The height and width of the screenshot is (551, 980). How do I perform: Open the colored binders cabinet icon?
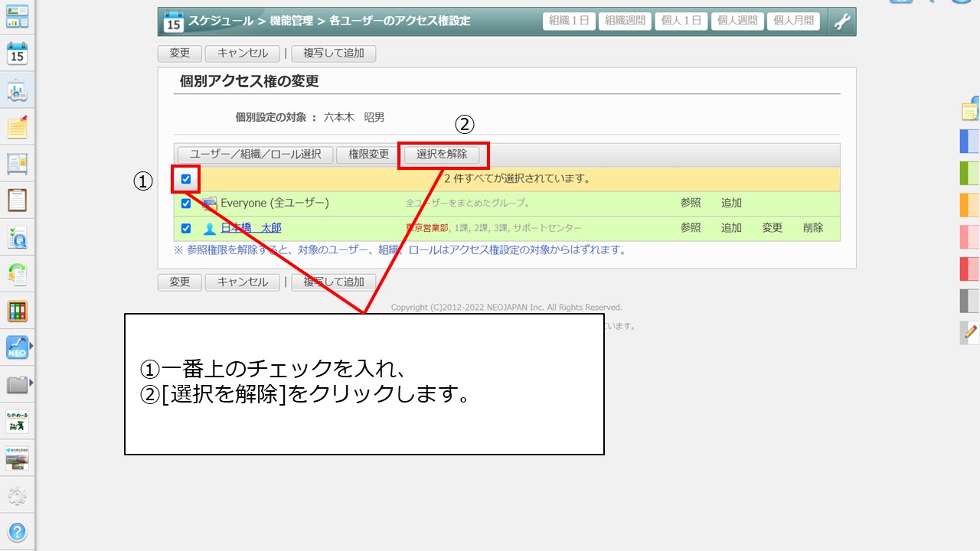[17, 311]
